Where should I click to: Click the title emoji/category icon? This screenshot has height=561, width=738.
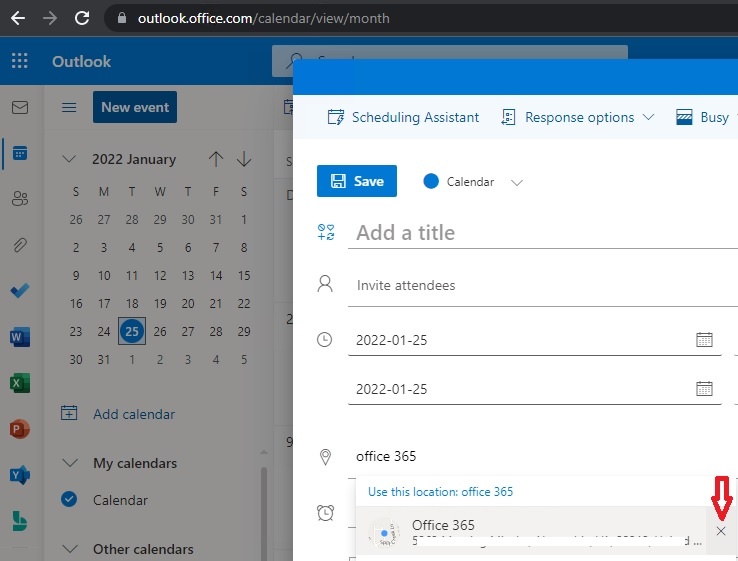coord(326,232)
